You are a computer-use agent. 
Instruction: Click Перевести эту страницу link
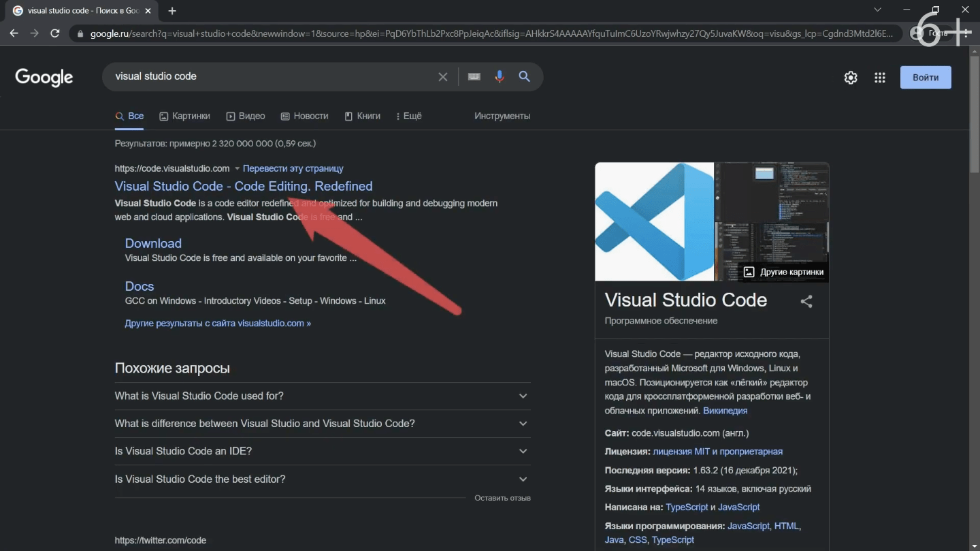coord(293,168)
